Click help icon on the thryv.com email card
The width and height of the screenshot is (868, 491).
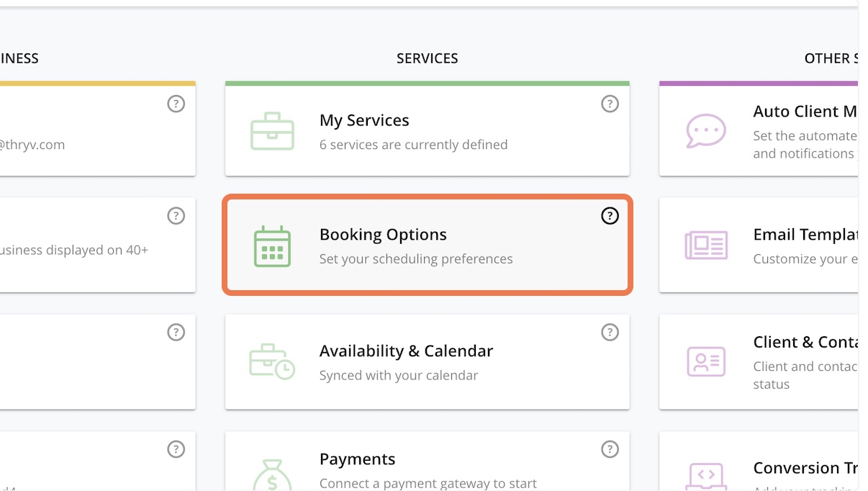[x=176, y=104]
